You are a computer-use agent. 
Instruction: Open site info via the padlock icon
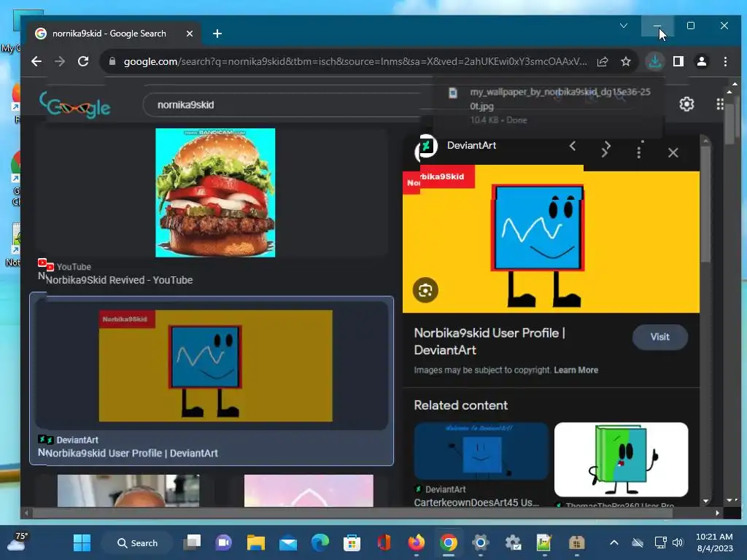112,61
